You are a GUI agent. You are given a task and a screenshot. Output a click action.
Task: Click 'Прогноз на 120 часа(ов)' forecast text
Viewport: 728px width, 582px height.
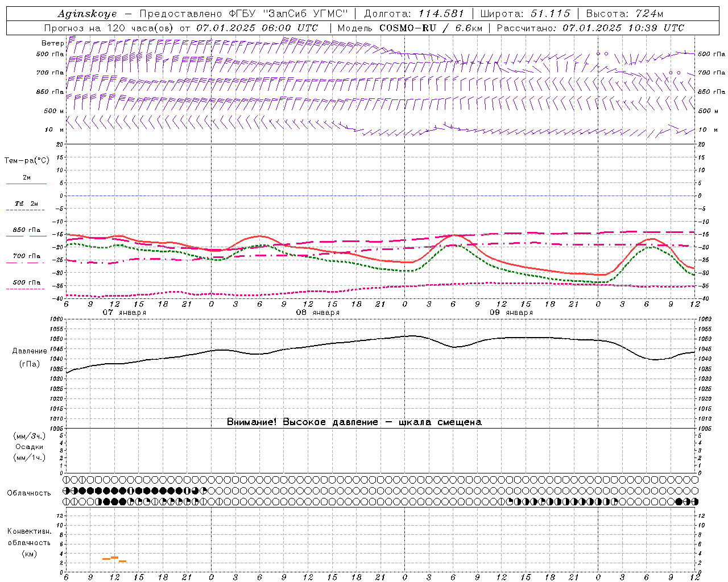(109, 28)
